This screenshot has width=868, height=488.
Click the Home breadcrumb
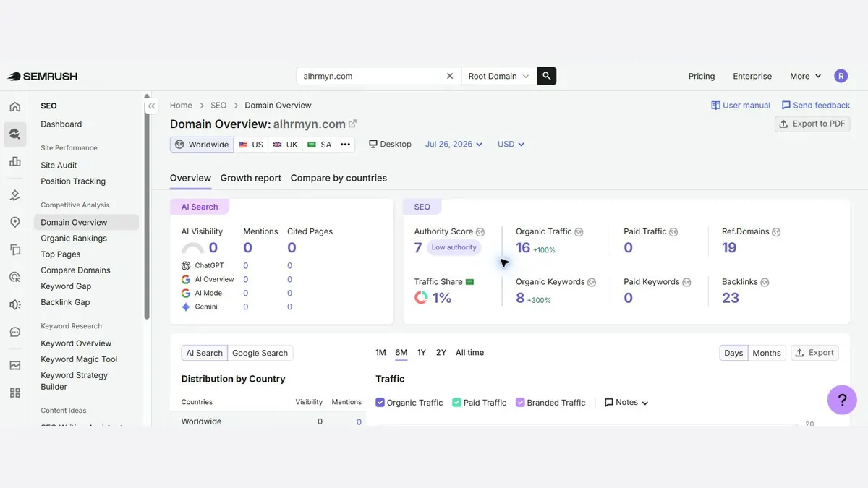[x=181, y=106]
